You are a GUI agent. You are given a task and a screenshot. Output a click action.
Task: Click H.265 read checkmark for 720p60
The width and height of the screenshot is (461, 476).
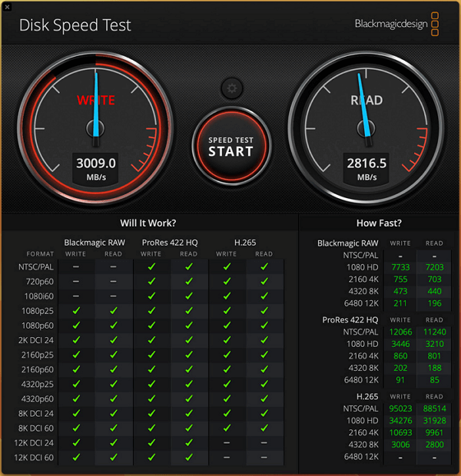point(264,281)
